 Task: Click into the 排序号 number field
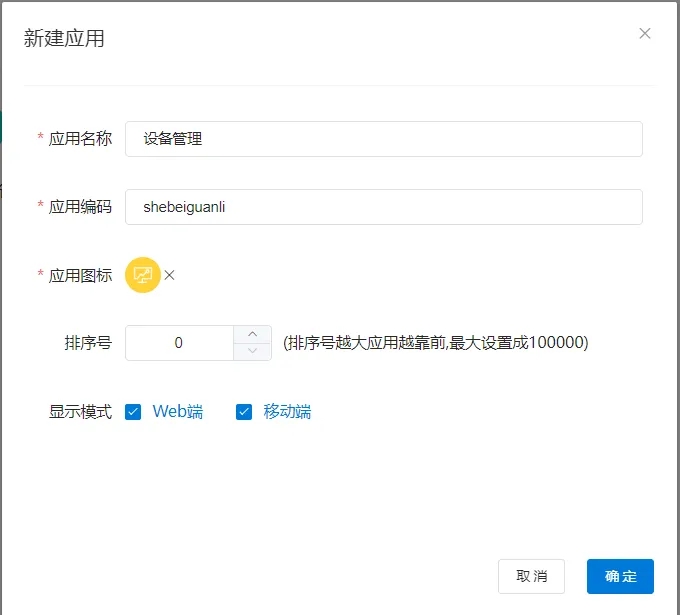180,343
